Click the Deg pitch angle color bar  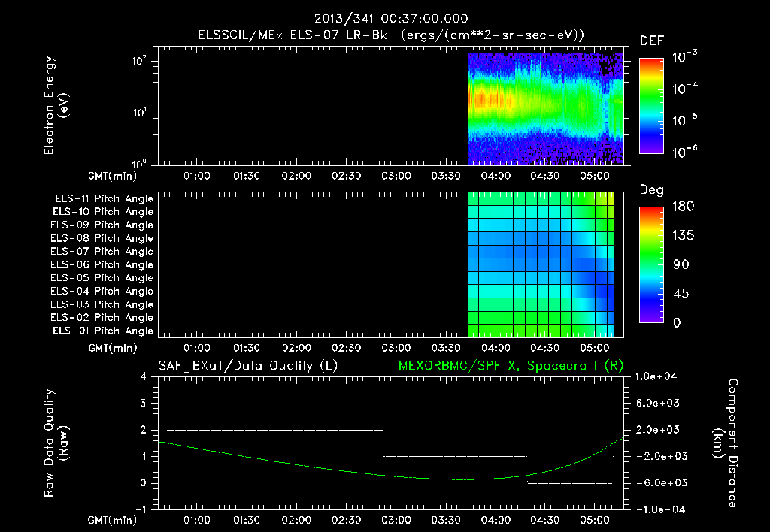click(x=651, y=264)
